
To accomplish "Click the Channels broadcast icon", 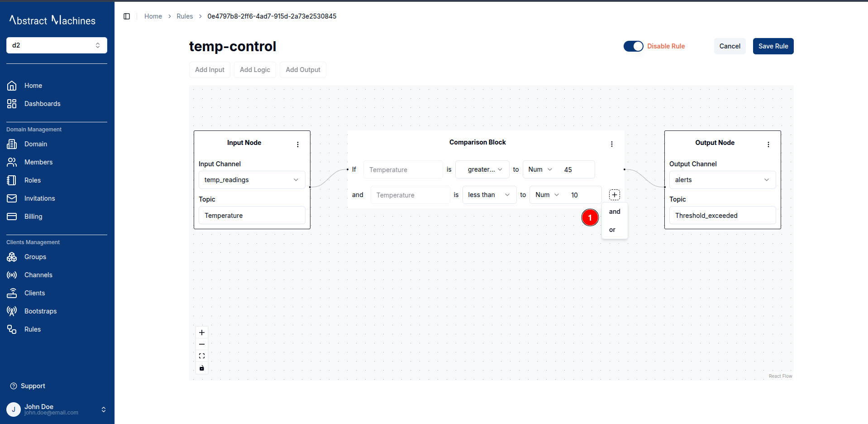I will pyautogui.click(x=12, y=275).
